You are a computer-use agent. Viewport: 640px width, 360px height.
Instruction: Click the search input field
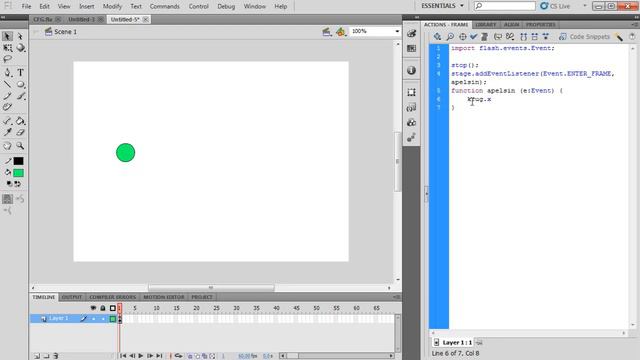click(505, 6)
